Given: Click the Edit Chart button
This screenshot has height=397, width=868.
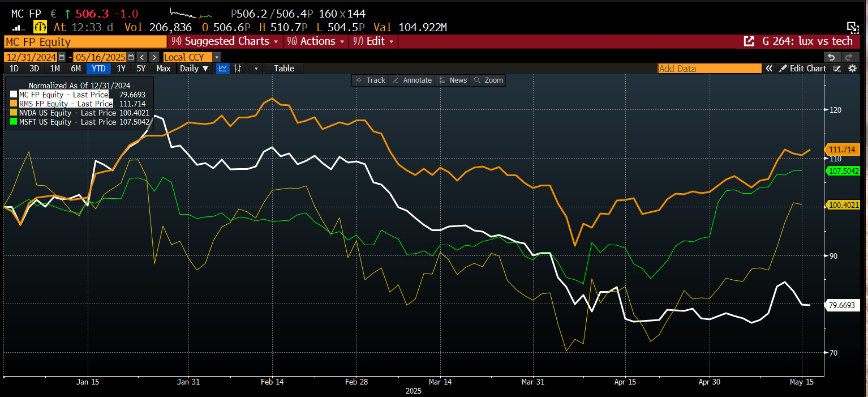Looking at the screenshot, I should 803,69.
